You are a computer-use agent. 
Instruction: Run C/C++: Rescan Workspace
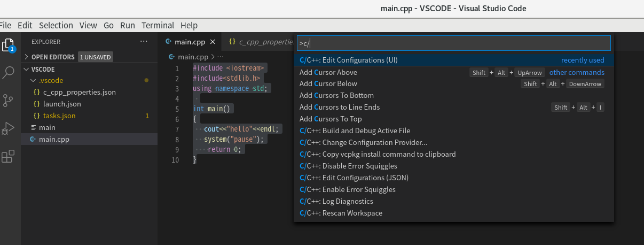455,213
